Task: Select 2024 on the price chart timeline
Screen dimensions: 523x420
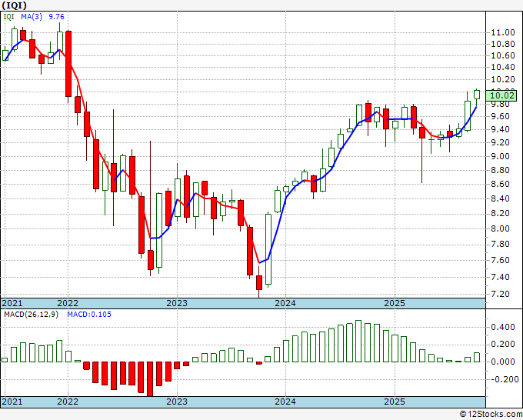Action: point(285,303)
